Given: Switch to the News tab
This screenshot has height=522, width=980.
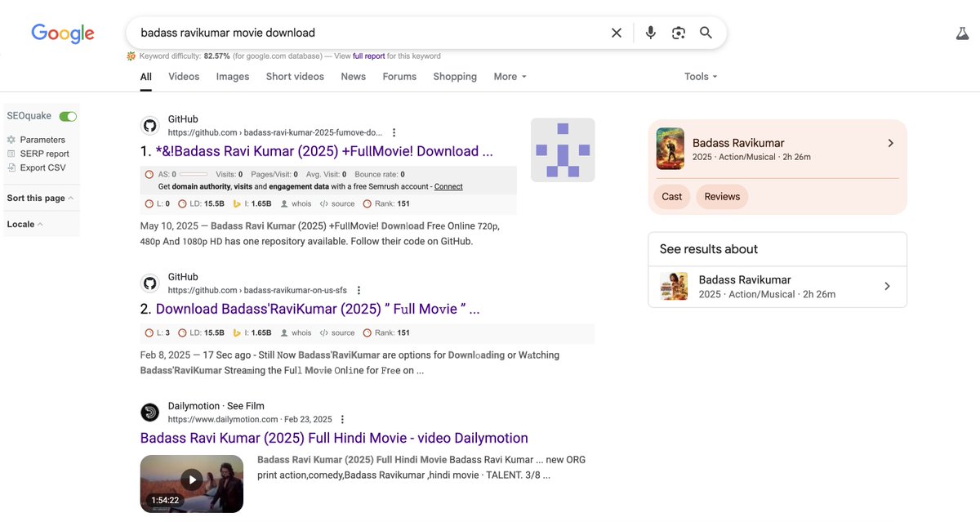Looking at the screenshot, I should 354,77.
